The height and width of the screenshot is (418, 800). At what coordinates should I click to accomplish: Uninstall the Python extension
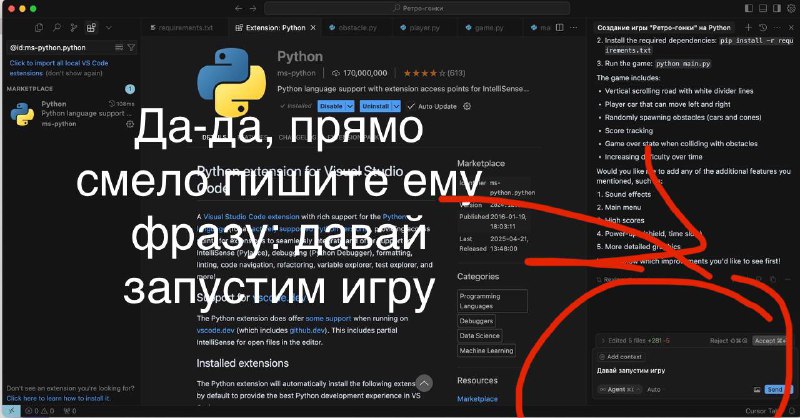point(375,106)
